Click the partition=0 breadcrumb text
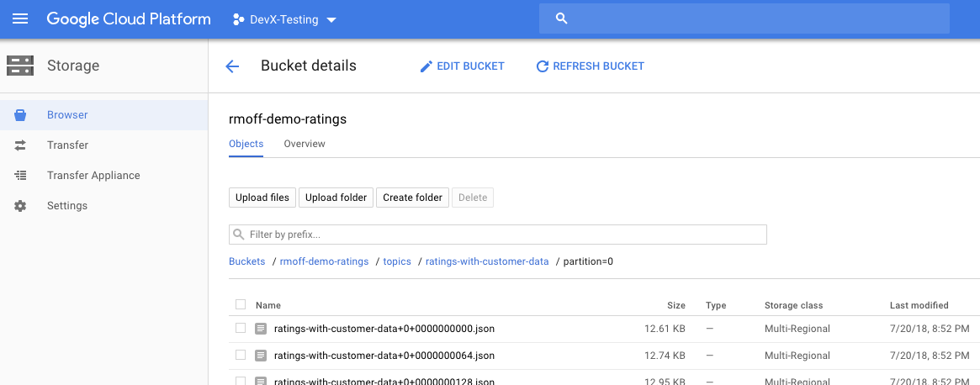The height and width of the screenshot is (385, 980). coord(588,261)
